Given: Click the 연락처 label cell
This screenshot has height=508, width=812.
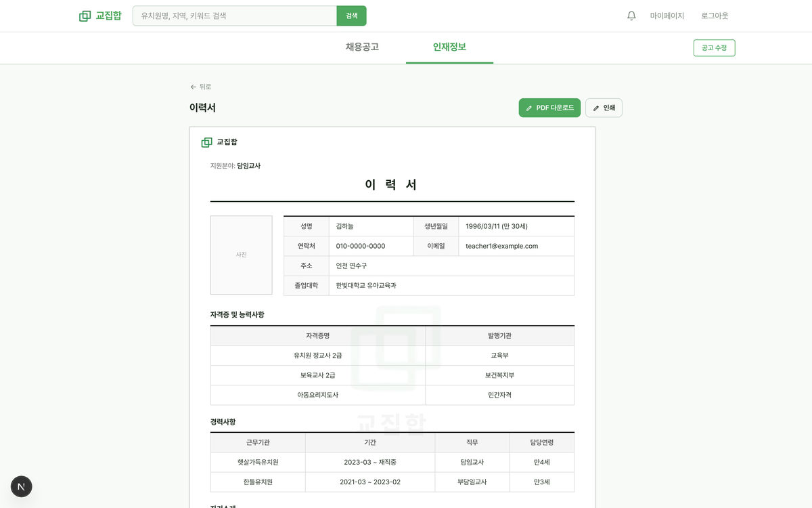Looking at the screenshot, I should (307, 246).
